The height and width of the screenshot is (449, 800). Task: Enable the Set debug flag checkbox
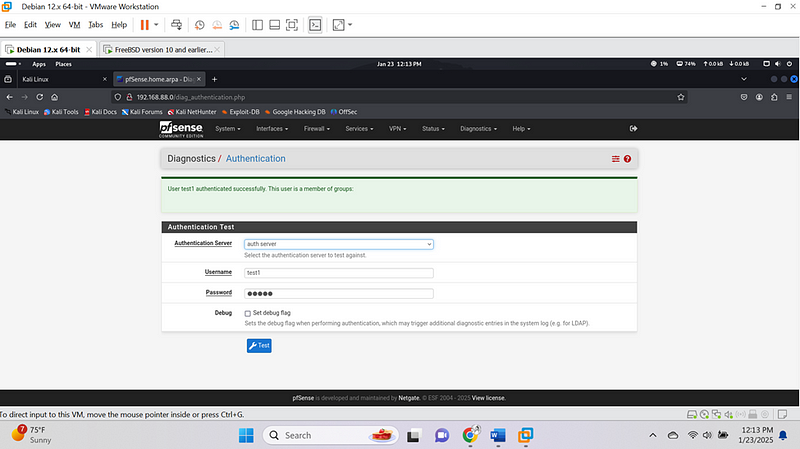247,313
